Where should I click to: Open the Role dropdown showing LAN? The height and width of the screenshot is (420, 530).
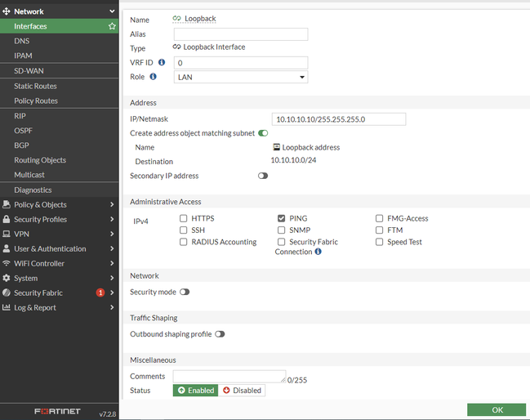240,77
